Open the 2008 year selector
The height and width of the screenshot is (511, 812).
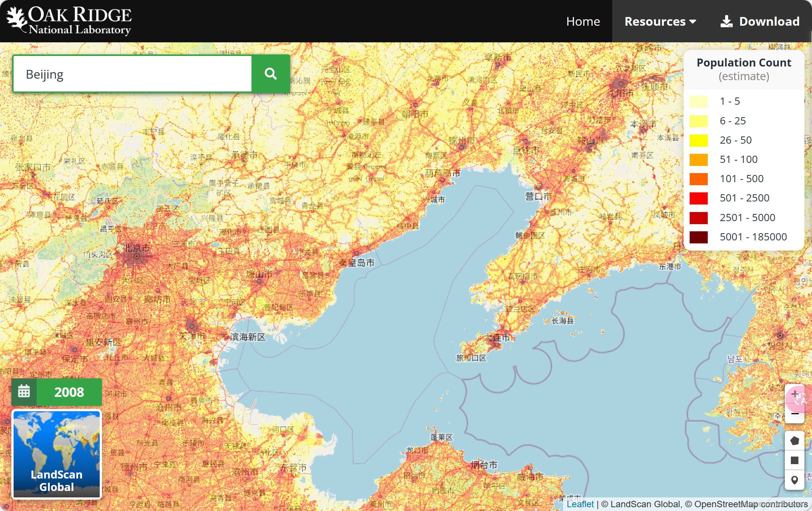[69, 392]
